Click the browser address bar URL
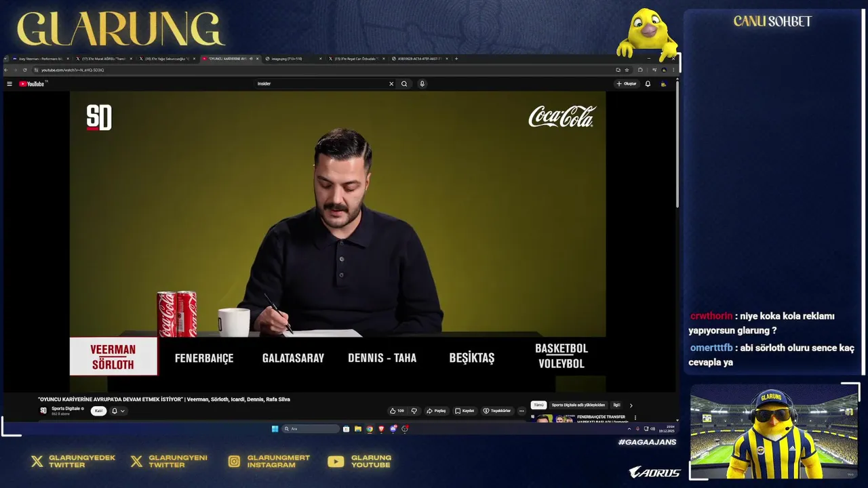Screen dimensions: 868x488 pos(73,70)
